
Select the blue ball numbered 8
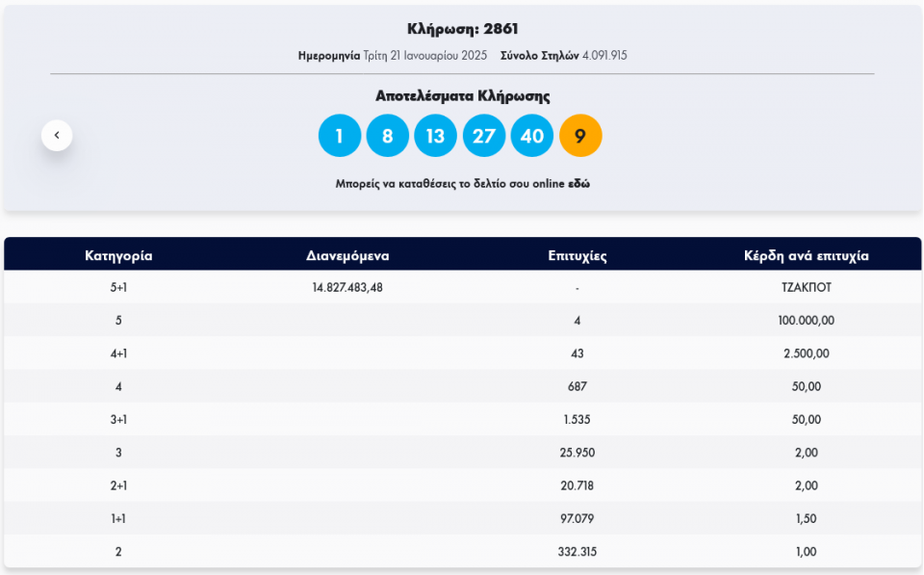[388, 136]
